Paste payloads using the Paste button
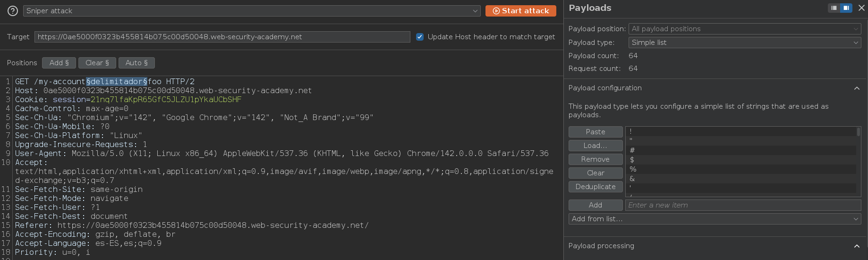The height and width of the screenshot is (260, 868). 595,132
